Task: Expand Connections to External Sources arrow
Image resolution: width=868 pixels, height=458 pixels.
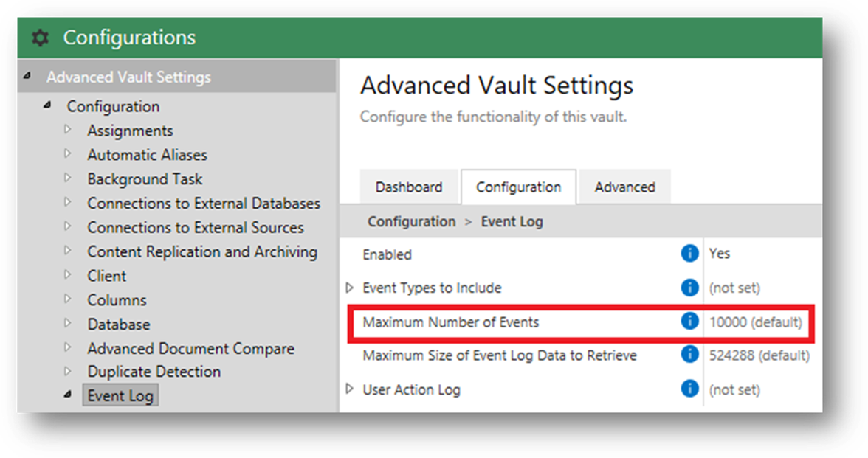Action: [68, 226]
